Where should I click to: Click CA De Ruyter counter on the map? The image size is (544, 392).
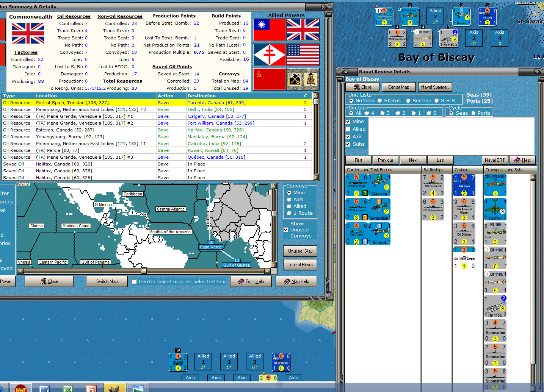pyautogui.click(x=281, y=362)
